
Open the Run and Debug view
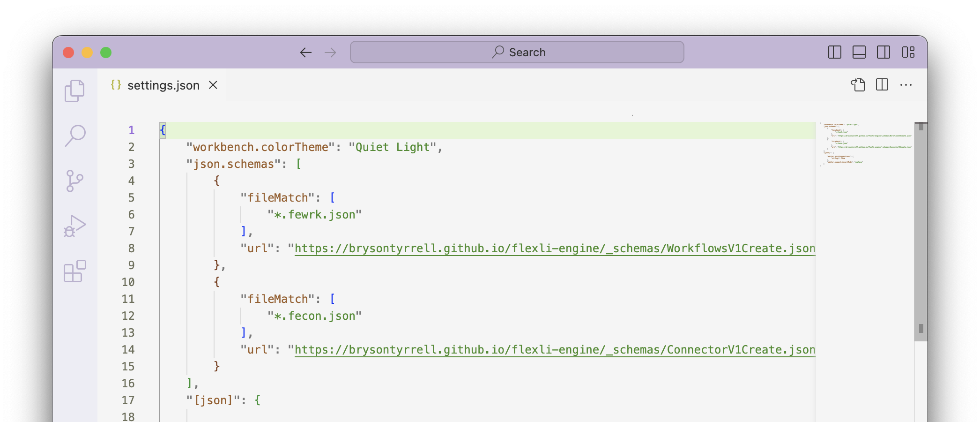pos(75,226)
